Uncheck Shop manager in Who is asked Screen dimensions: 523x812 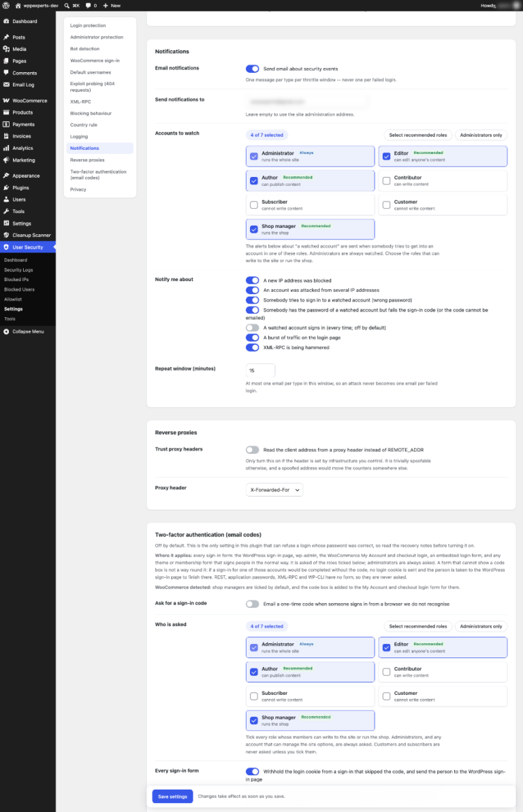pyautogui.click(x=253, y=720)
